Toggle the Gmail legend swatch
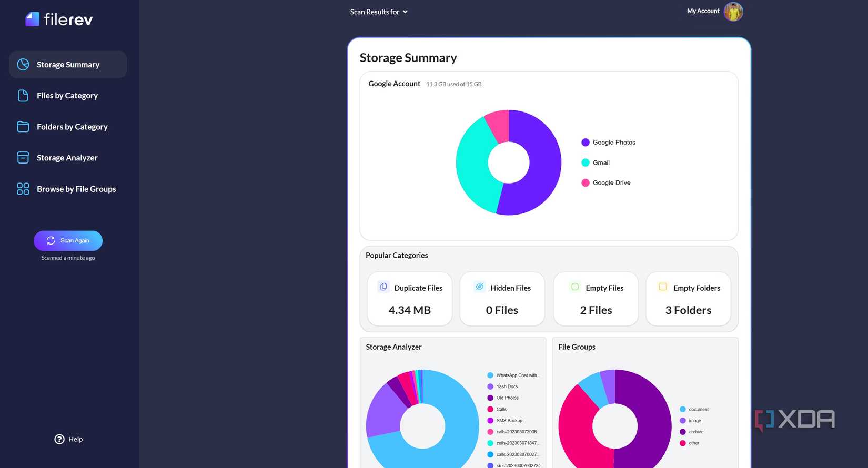868x468 pixels. coord(586,162)
